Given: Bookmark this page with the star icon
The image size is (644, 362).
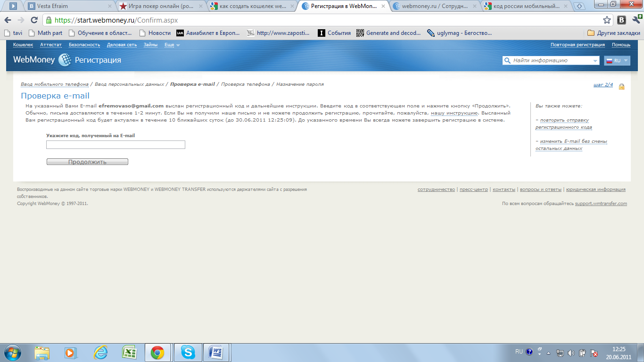Looking at the screenshot, I should tap(607, 20).
